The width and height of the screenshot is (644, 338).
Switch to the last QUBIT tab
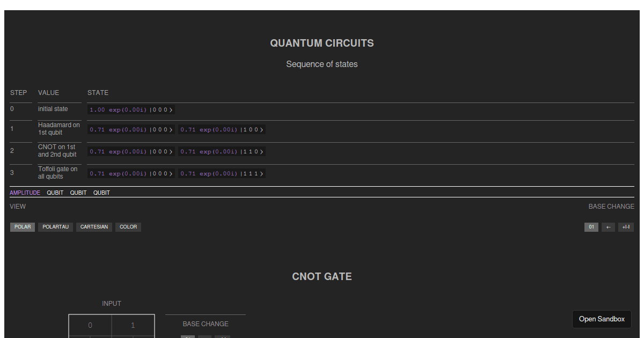101,193
